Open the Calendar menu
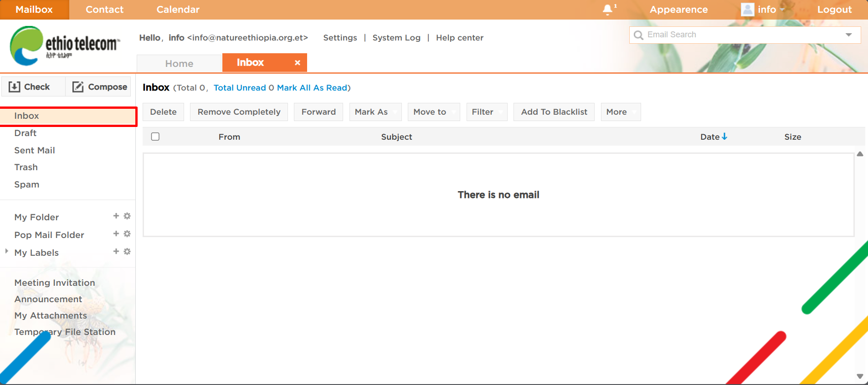Viewport: 868px width, 385px height. (178, 10)
